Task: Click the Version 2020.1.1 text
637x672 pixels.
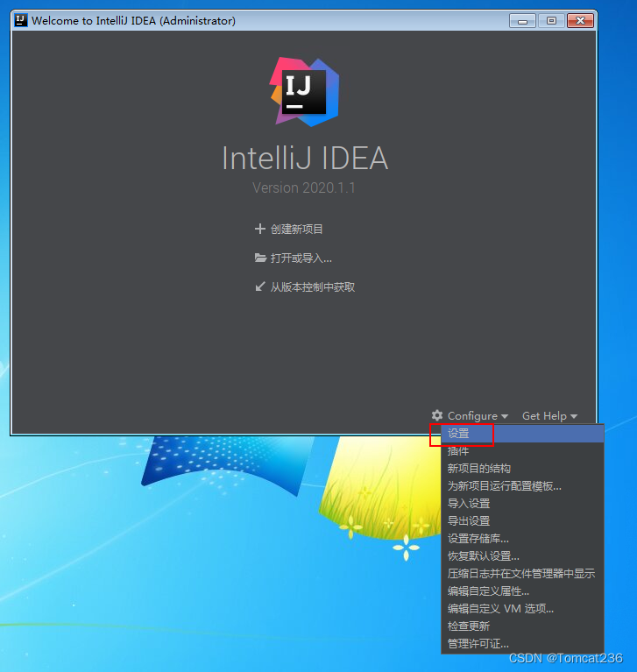Action: 304,187
